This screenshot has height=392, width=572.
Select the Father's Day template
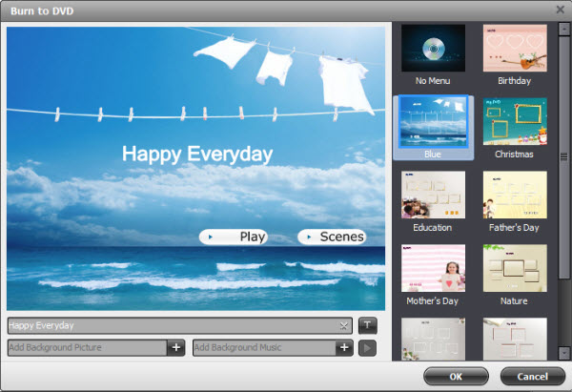pos(515,201)
